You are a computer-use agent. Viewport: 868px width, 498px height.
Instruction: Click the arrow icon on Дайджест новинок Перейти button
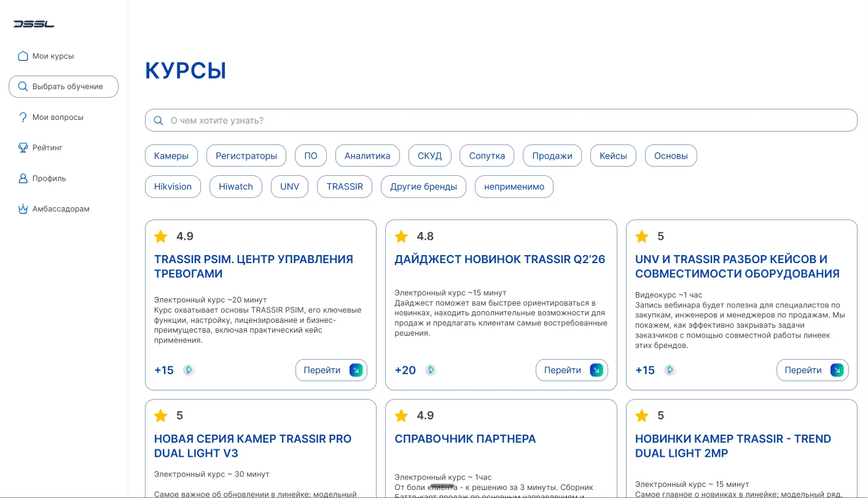coord(596,370)
